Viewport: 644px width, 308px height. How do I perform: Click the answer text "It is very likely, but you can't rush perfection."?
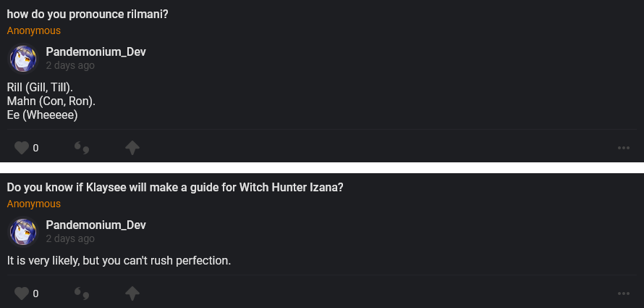point(119,259)
